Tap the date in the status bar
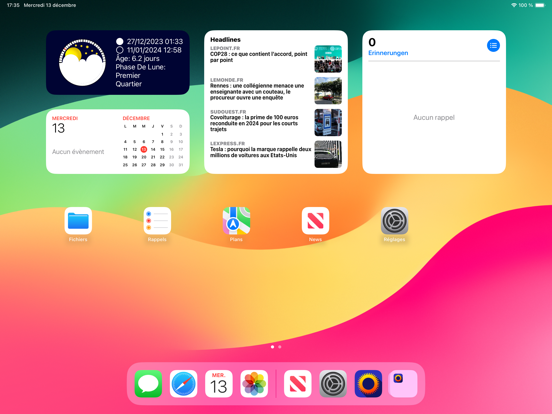The width and height of the screenshot is (552, 414). pyautogui.click(x=50, y=5)
